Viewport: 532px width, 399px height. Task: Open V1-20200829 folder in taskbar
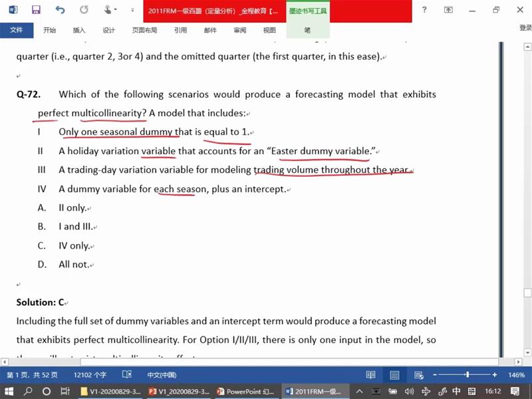[x=111, y=392]
